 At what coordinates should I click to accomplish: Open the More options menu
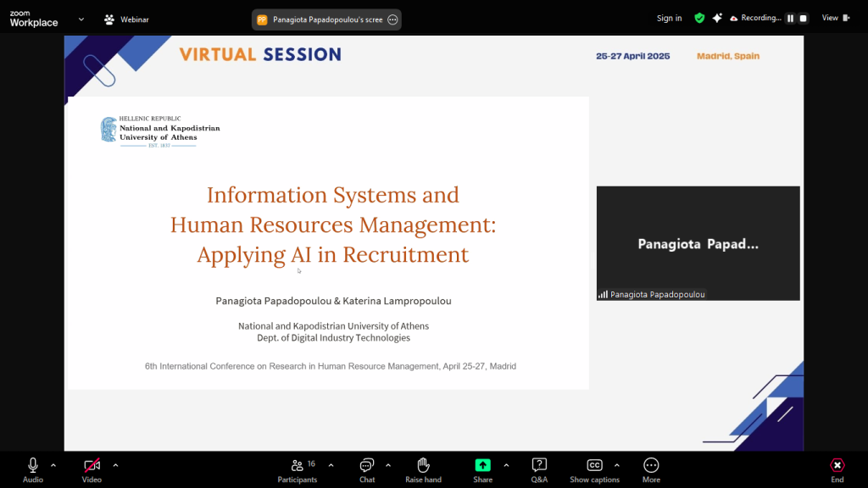coord(651,465)
